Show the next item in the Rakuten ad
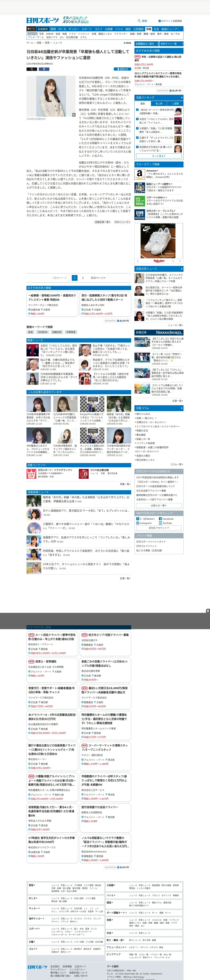This screenshot has width=210, height=980. [x=180, y=261]
